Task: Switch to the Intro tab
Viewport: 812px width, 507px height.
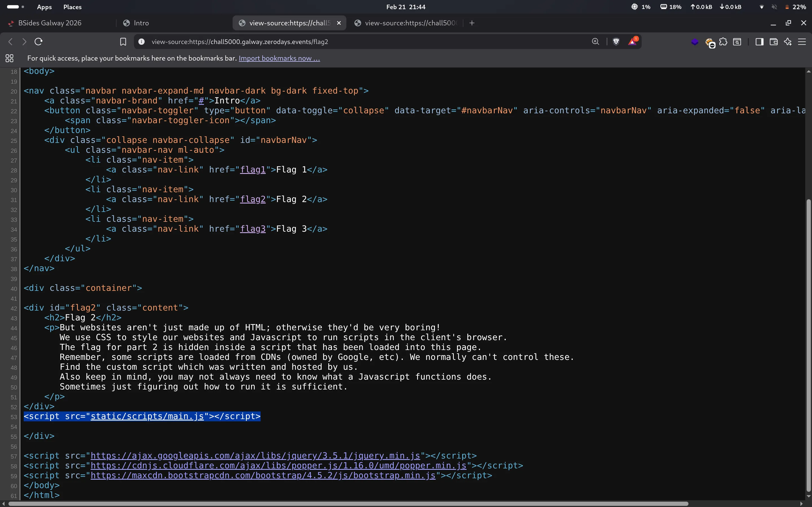Action: tap(141, 23)
